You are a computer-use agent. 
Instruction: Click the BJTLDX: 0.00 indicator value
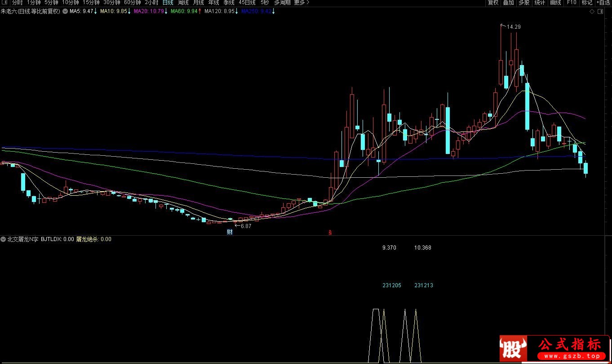pyautogui.click(x=58, y=239)
